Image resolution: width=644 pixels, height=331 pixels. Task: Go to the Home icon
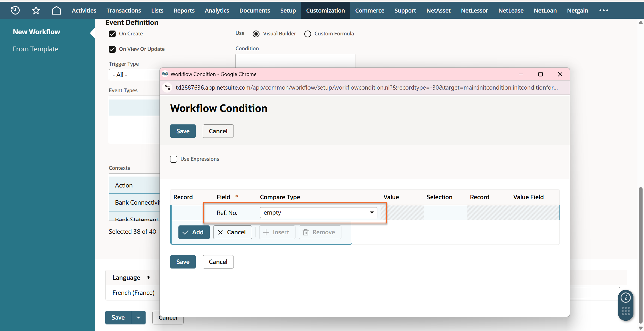[x=57, y=11]
